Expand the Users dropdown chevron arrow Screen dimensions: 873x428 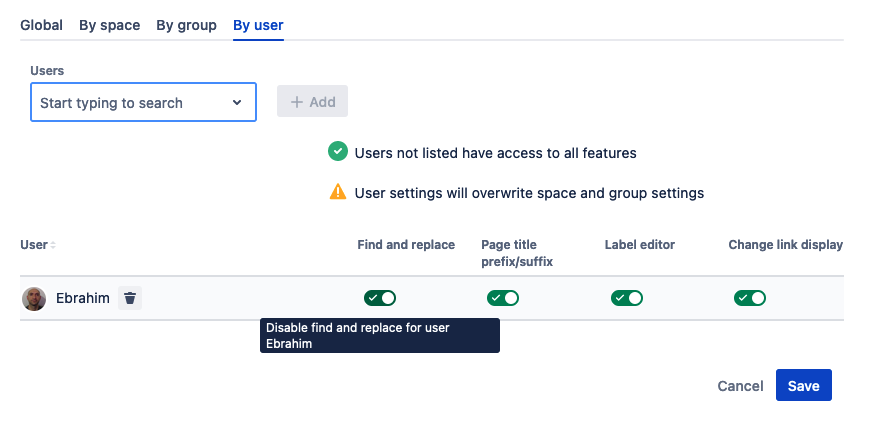click(x=237, y=103)
